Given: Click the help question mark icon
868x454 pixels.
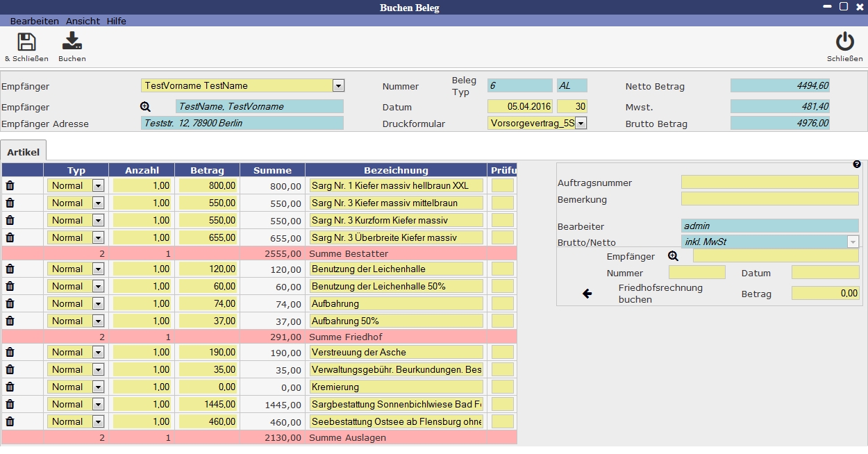Looking at the screenshot, I should tap(856, 165).
